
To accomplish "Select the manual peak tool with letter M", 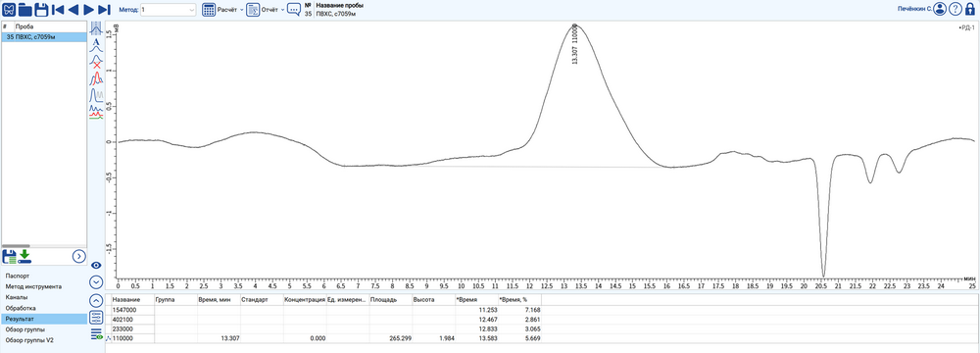I will click(x=96, y=94).
